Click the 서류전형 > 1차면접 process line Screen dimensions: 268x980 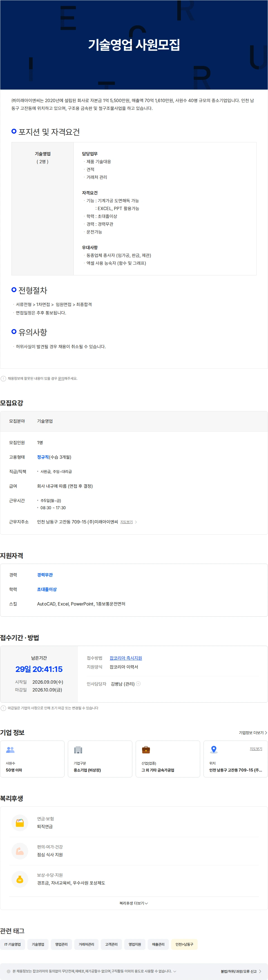click(x=54, y=304)
